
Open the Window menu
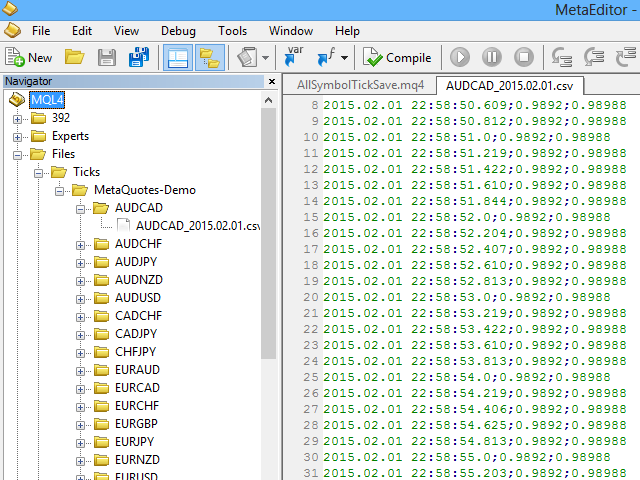point(291,31)
